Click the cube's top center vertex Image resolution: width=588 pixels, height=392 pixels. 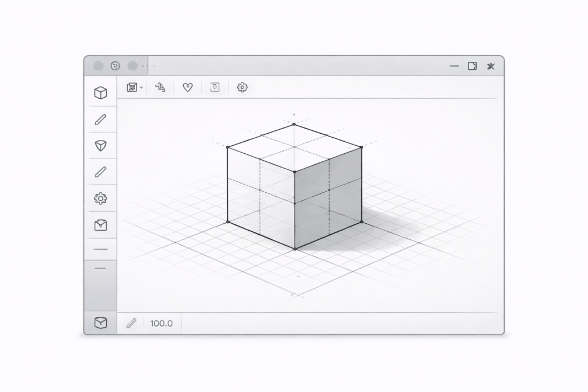pyautogui.click(x=294, y=124)
